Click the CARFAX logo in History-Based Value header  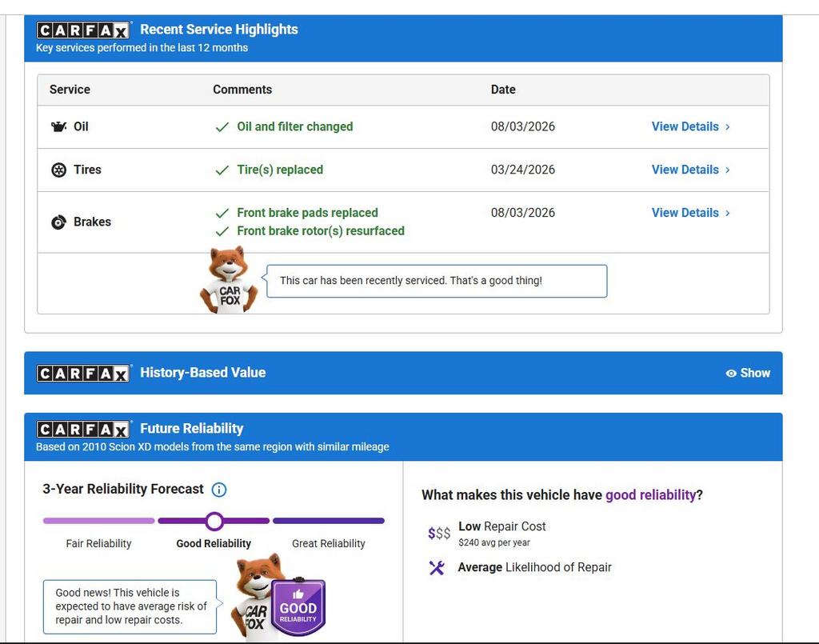tap(83, 373)
